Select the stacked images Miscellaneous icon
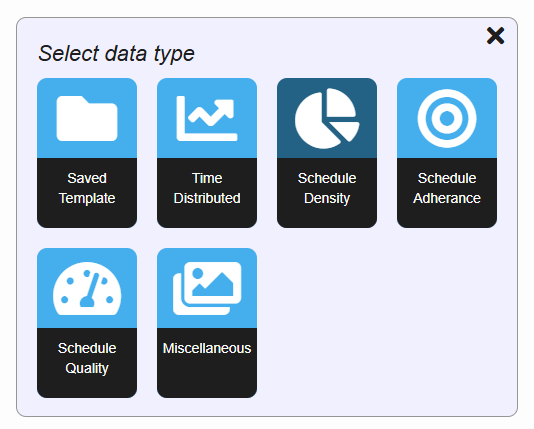The image size is (534, 429). coord(207,288)
